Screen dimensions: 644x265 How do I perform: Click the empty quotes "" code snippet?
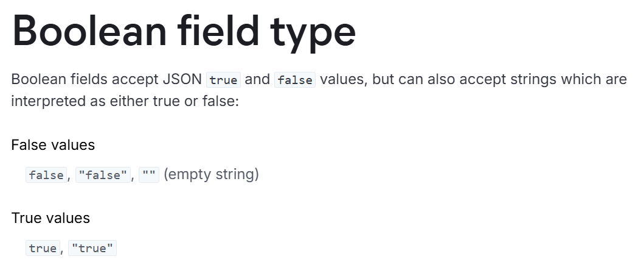149,175
